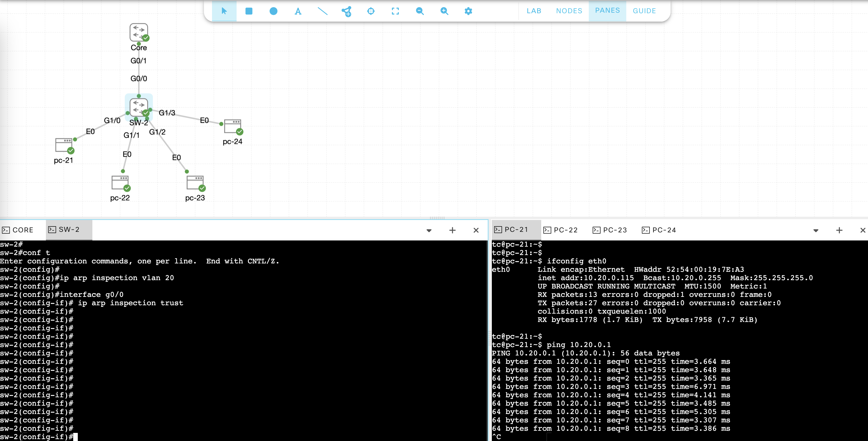Click the fit-to-screen icon

pos(395,11)
